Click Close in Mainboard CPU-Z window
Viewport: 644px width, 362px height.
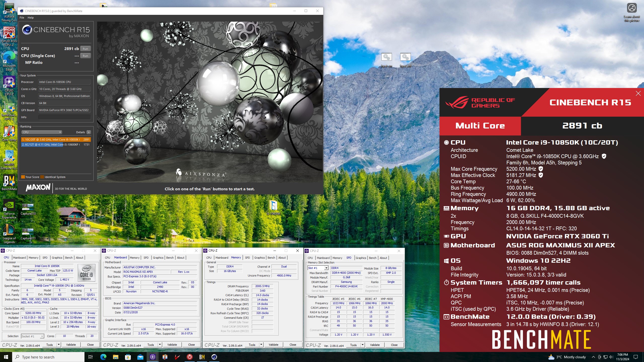pyautogui.click(x=191, y=345)
